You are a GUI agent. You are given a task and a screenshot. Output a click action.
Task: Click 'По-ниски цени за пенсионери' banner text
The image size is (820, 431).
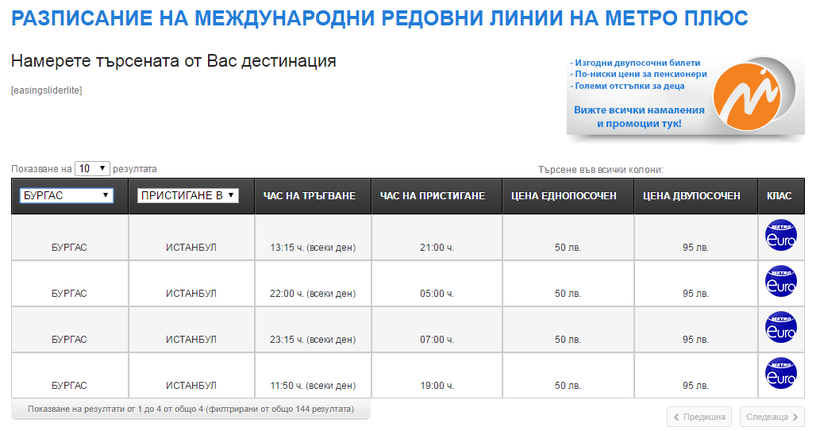pos(639,74)
